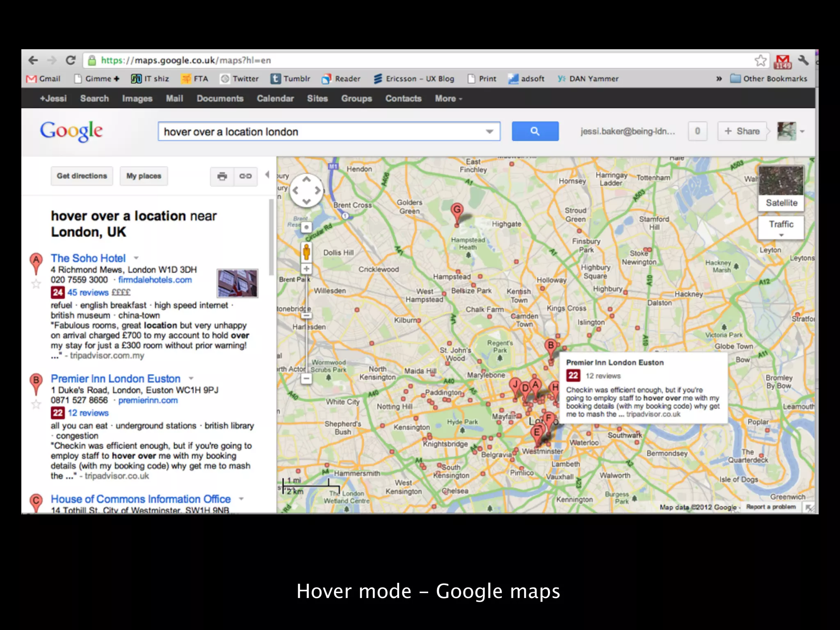This screenshot has width=840, height=630.
Task: Open the DAN Yammer bookmark
Action: (x=588, y=79)
